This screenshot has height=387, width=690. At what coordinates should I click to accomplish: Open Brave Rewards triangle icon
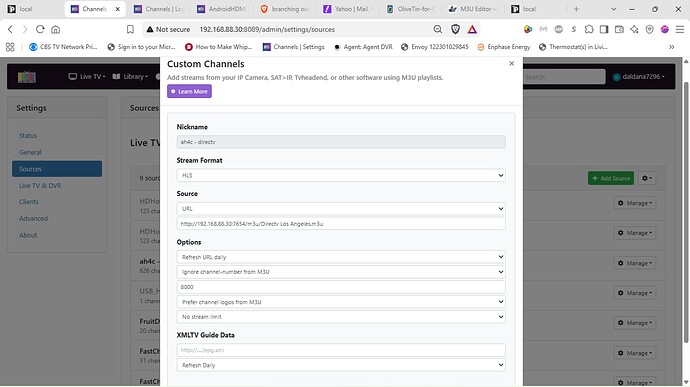472,29
